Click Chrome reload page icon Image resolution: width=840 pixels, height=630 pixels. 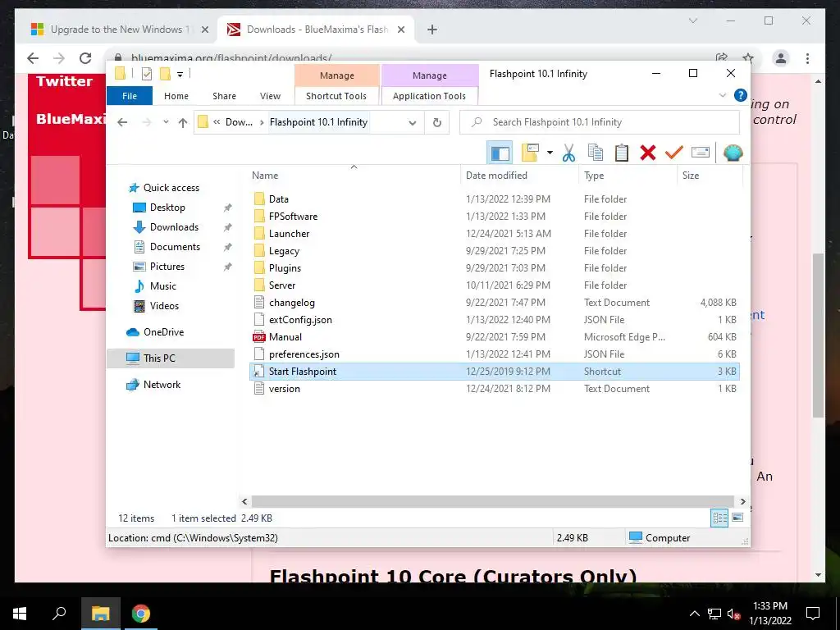click(85, 58)
